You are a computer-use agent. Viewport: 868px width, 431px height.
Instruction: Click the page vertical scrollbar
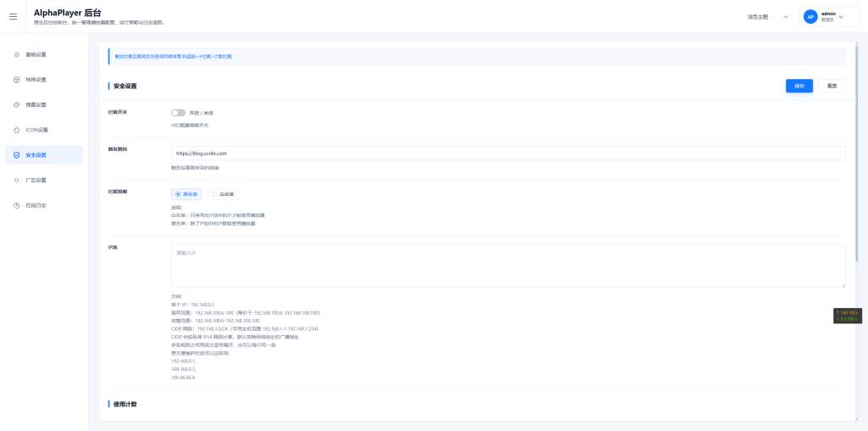[857, 144]
